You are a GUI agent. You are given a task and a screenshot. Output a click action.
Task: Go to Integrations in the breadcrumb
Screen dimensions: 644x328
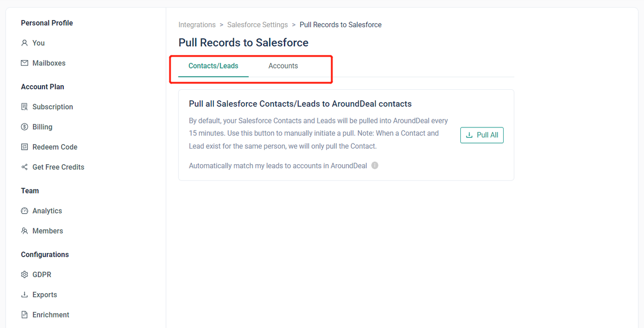coord(197,25)
